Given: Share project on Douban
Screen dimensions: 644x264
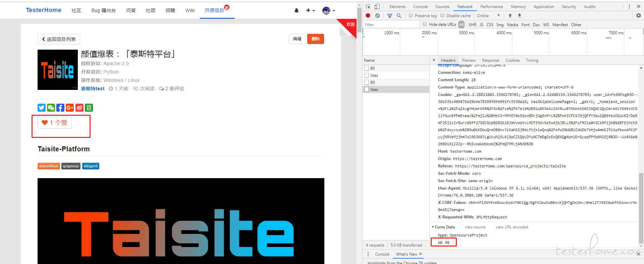Looking at the screenshot, I should [89, 108].
